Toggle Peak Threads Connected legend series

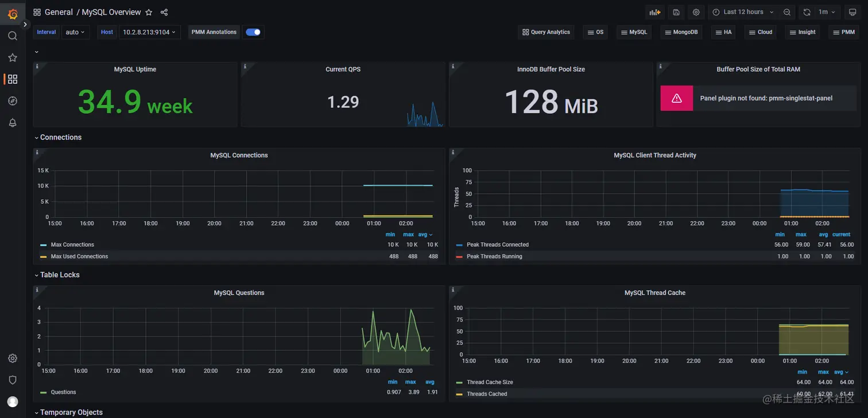pyautogui.click(x=498, y=245)
